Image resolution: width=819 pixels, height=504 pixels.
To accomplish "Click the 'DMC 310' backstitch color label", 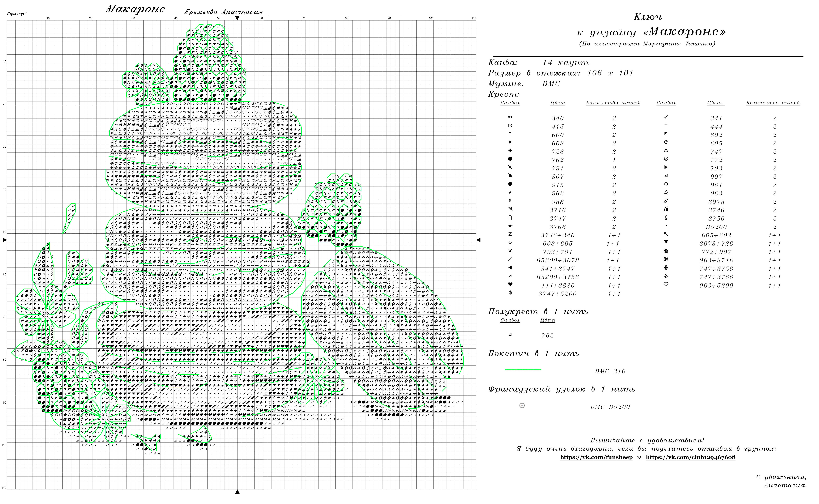I will pyautogui.click(x=610, y=371).
